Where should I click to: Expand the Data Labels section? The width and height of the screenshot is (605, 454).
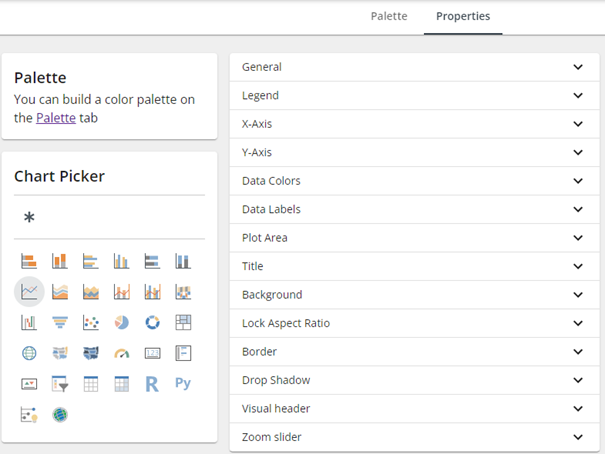point(414,209)
